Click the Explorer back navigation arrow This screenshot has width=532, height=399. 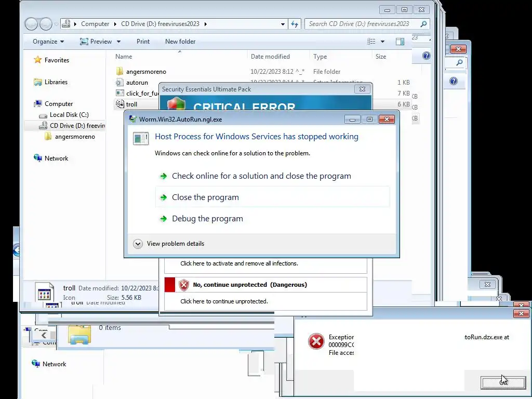coord(31,24)
